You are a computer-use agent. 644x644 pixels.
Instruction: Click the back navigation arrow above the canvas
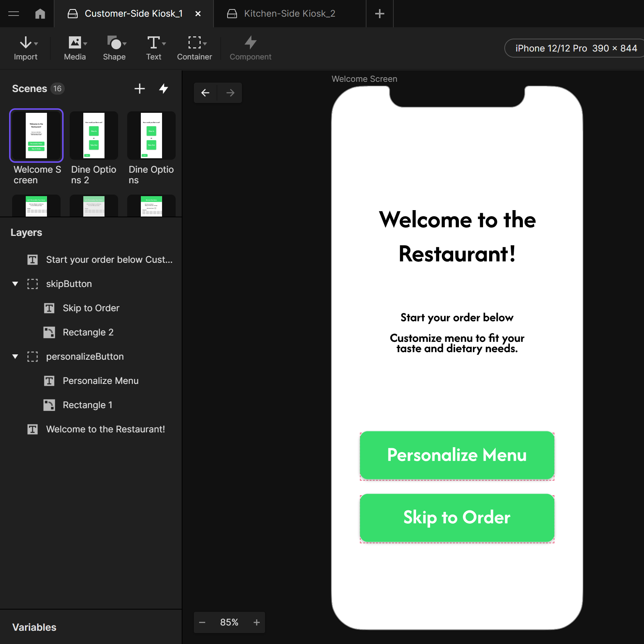point(205,92)
